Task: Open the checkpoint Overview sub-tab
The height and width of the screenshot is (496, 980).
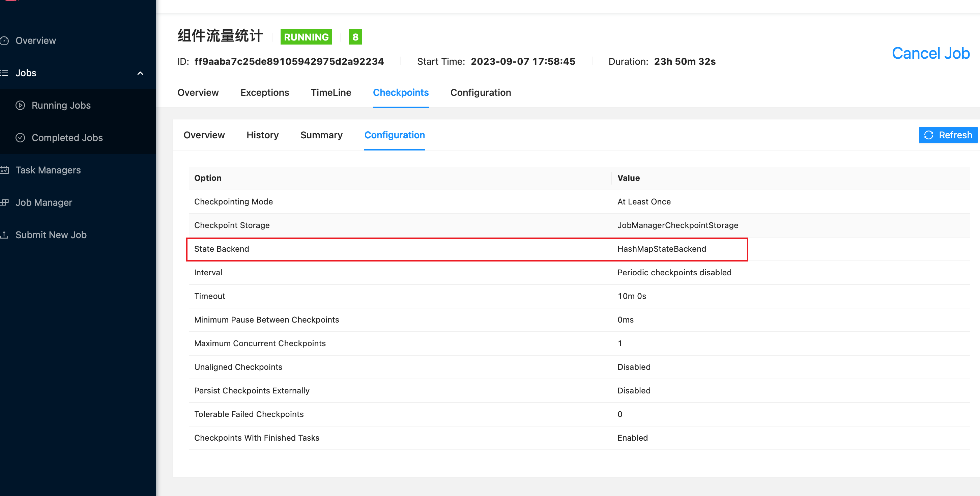Action: [x=204, y=135]
